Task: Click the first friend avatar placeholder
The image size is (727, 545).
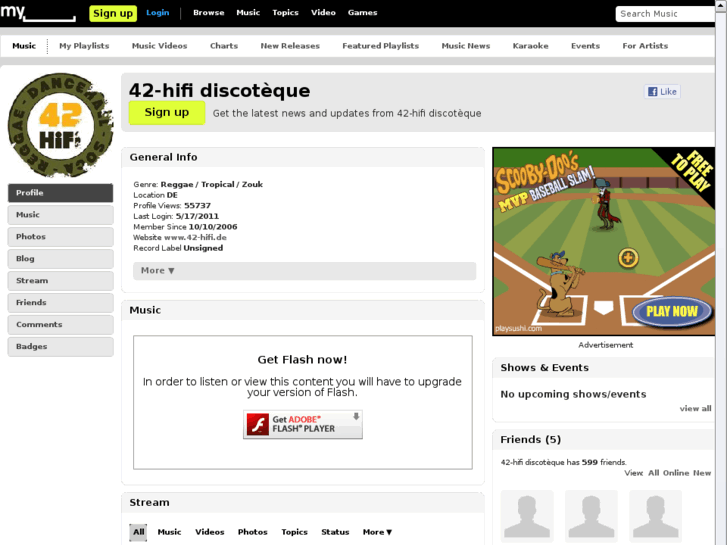Action: (527, 516)
